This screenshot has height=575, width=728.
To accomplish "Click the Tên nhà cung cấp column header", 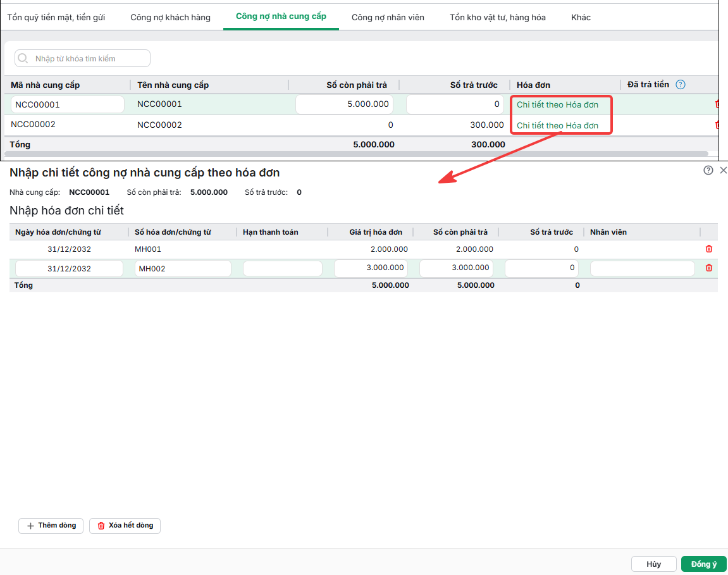I will coord(173,85).
